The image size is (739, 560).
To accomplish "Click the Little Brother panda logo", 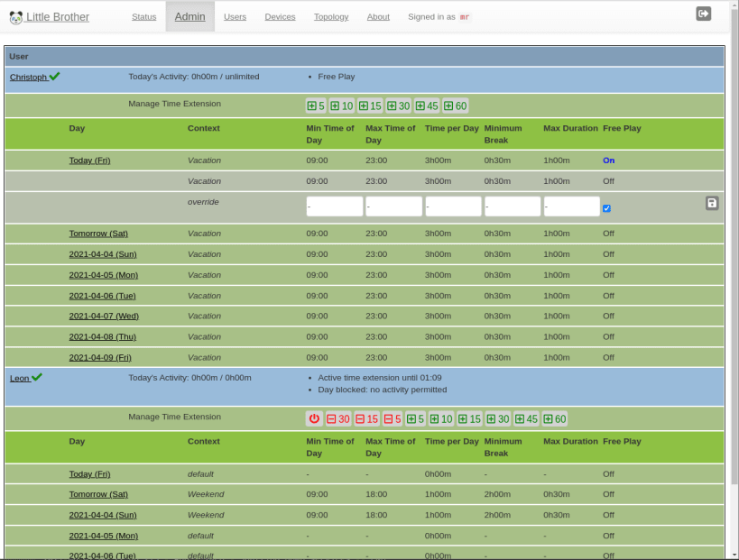I will pyautogui.click(x=15, y=17).
